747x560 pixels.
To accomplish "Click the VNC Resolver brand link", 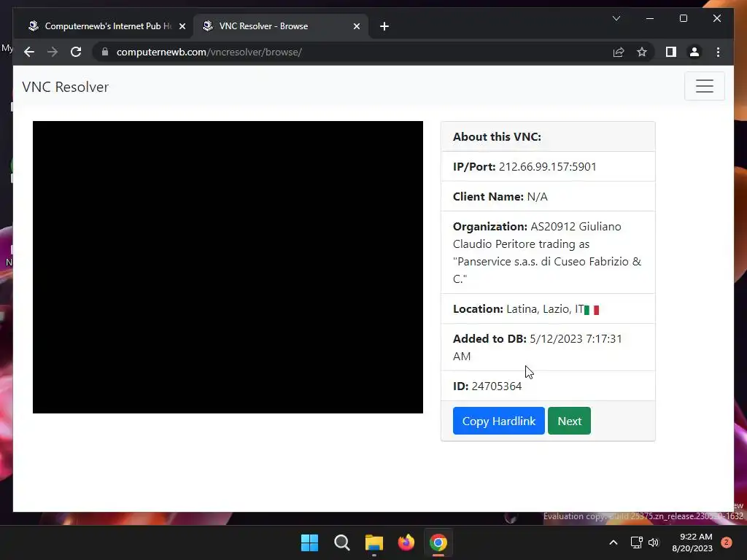I will [x=65, y=87].
